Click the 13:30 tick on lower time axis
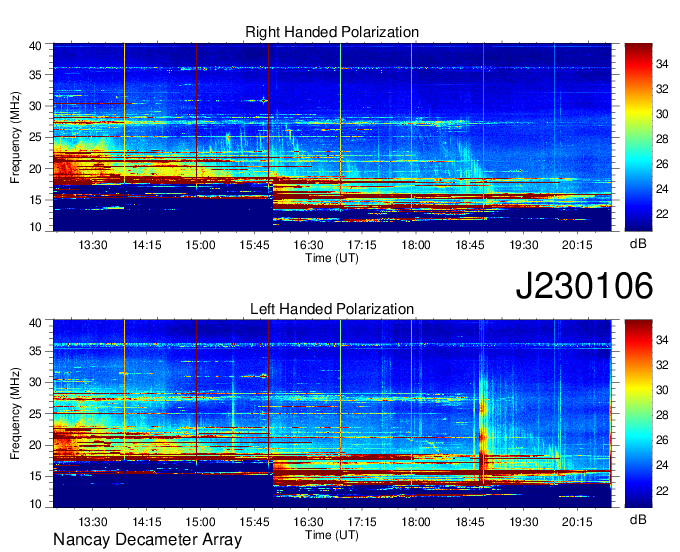 (x=93, y=522)
